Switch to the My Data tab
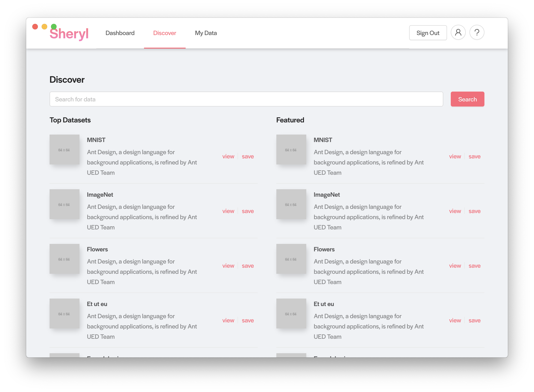The image size is (534, 392). pyautogui.click(x=206, y=33)
